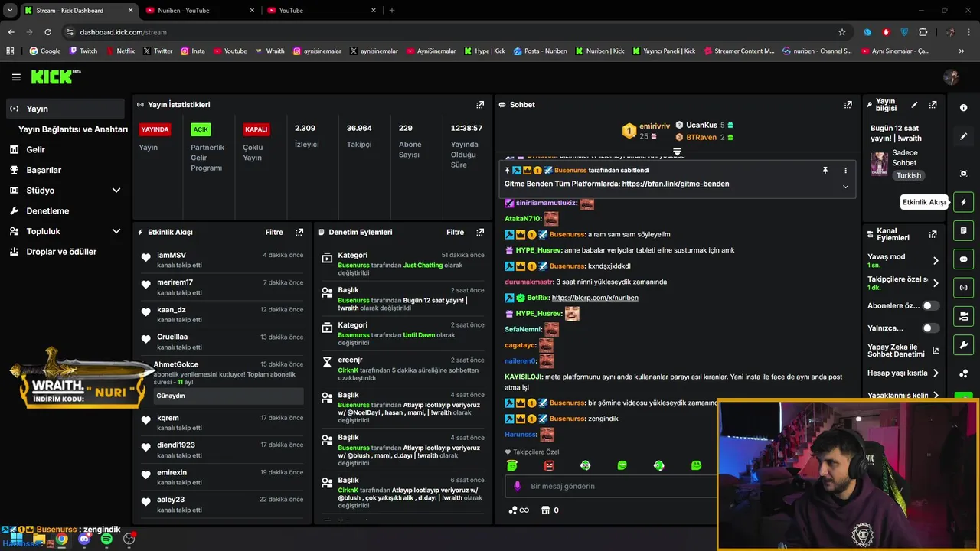Open the bfan.link/gitme-benden link
The height and width of the screenshot is (551, 980).
tap(675, 184)
